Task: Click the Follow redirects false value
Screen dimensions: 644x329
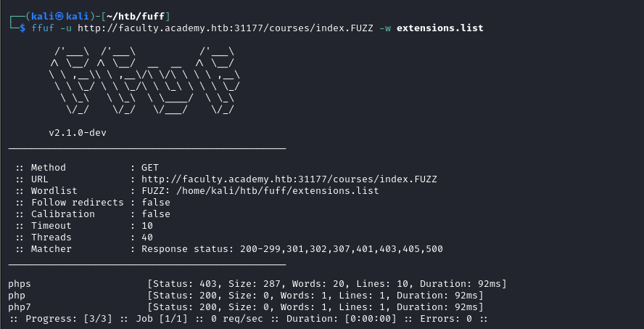Action: 156,202
